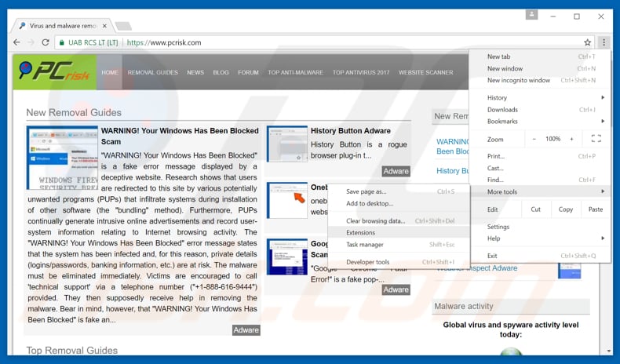Screen dimensions: 620x364
Task: Choose Exit from Chrome menu
Action: click(540, 256)
